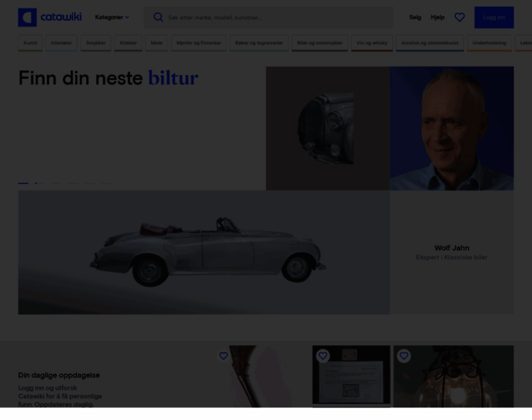This screenshot has height=420, width=532.
Task: Favorite the stamp document item heart
Action: point(323,356)
